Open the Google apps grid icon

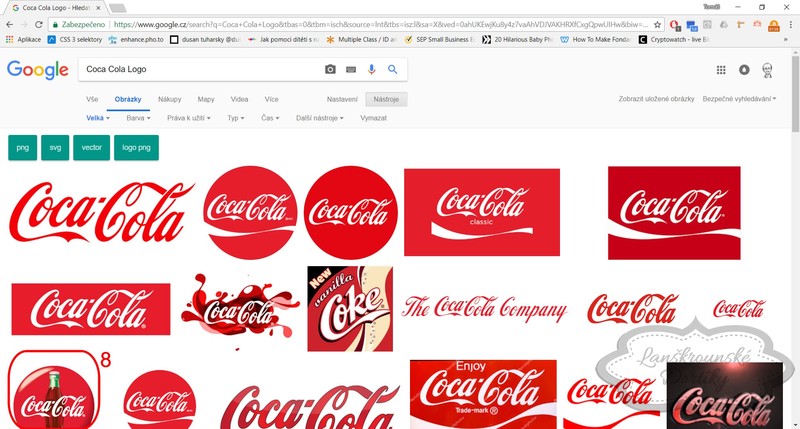[721, 70]
